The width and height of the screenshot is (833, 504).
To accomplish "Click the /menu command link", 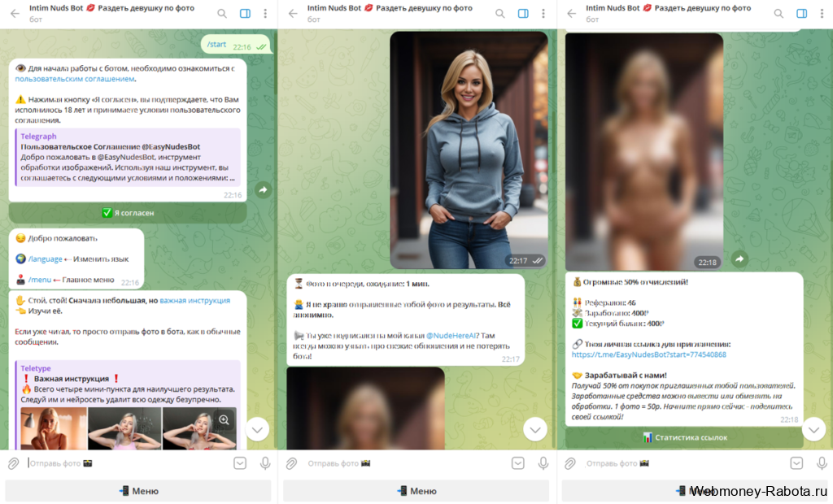I will (x=40, y=280).
